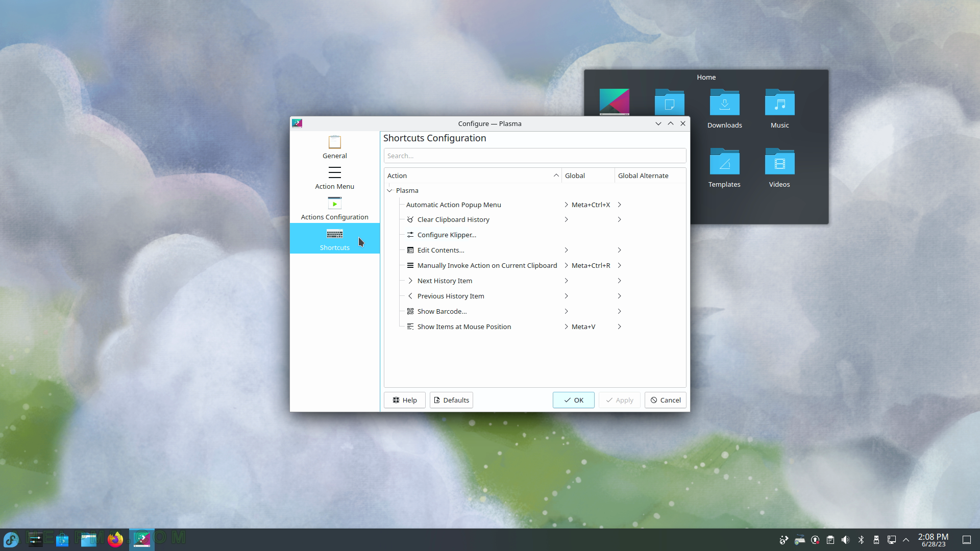Click the Apply button

coord(619,400)
